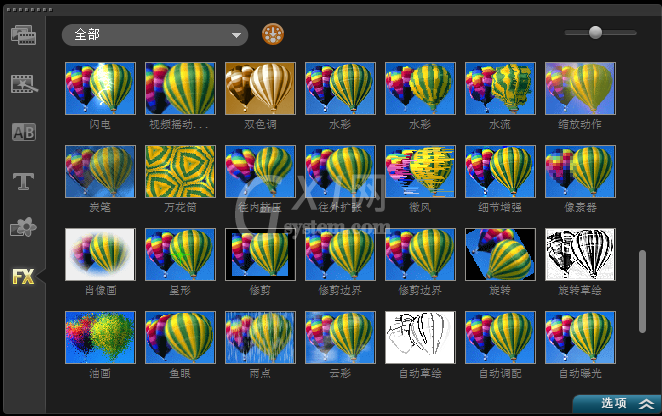Select the FX filter library icon

click(x=23, y=277)
